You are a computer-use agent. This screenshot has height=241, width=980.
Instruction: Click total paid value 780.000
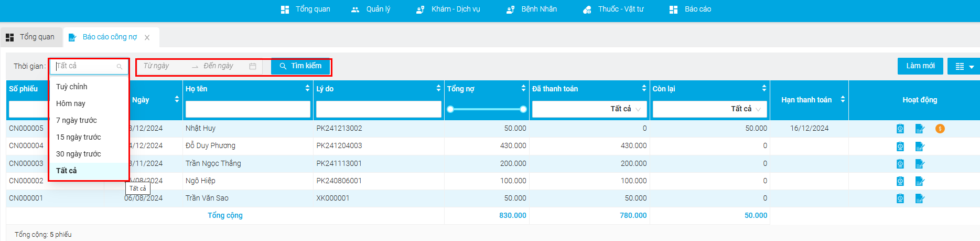tap(633, 216)
